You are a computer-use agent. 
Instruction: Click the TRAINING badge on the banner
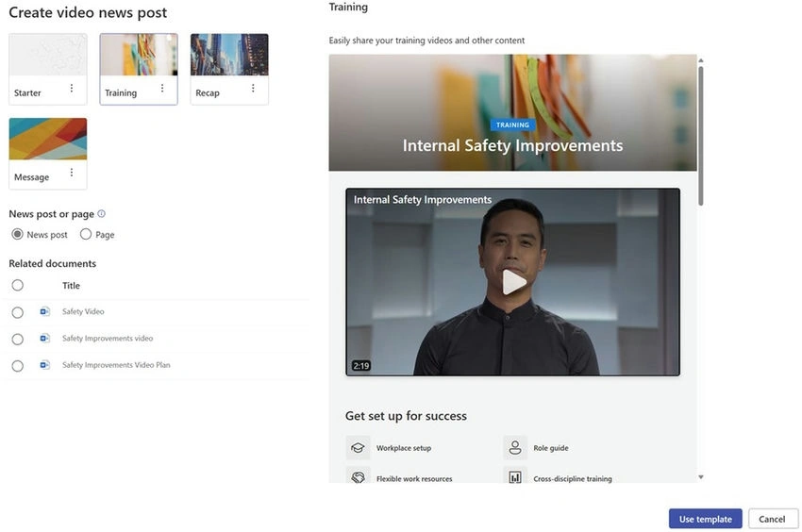(512, 125)
